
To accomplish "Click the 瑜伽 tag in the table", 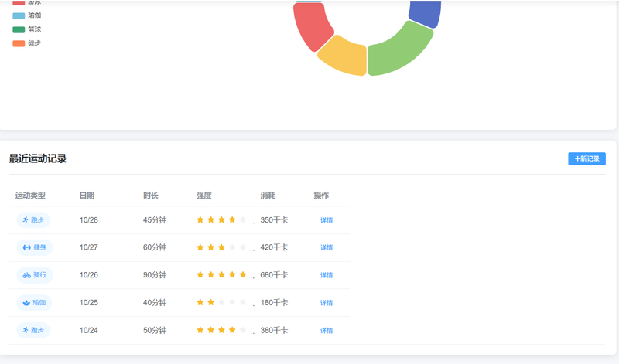I will 34,303.
